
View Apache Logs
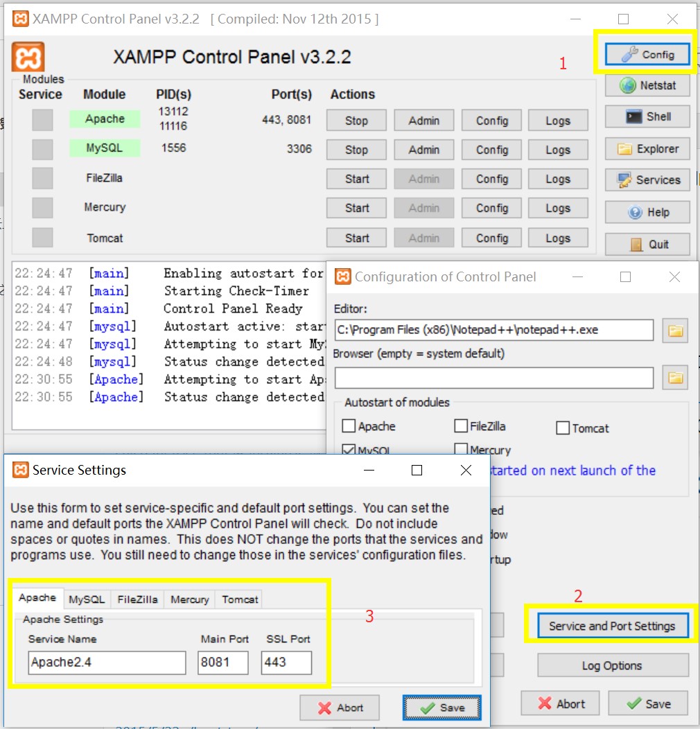click(x=558, y=121)
